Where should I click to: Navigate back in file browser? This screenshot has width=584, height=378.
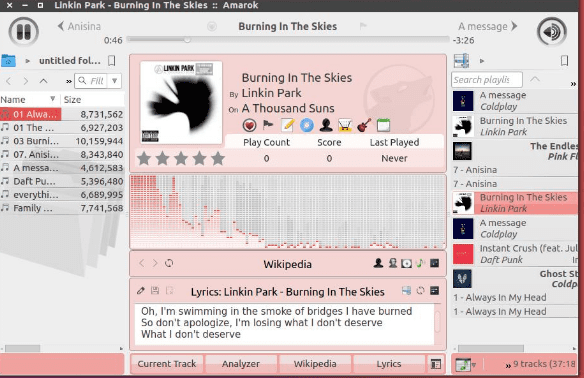click(x=9, y=81)
